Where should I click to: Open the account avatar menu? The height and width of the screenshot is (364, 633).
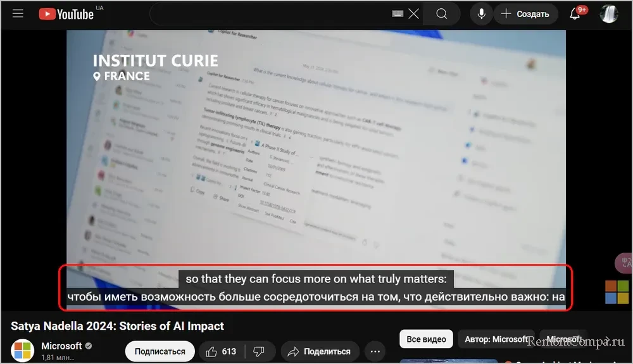click(609, 14)
